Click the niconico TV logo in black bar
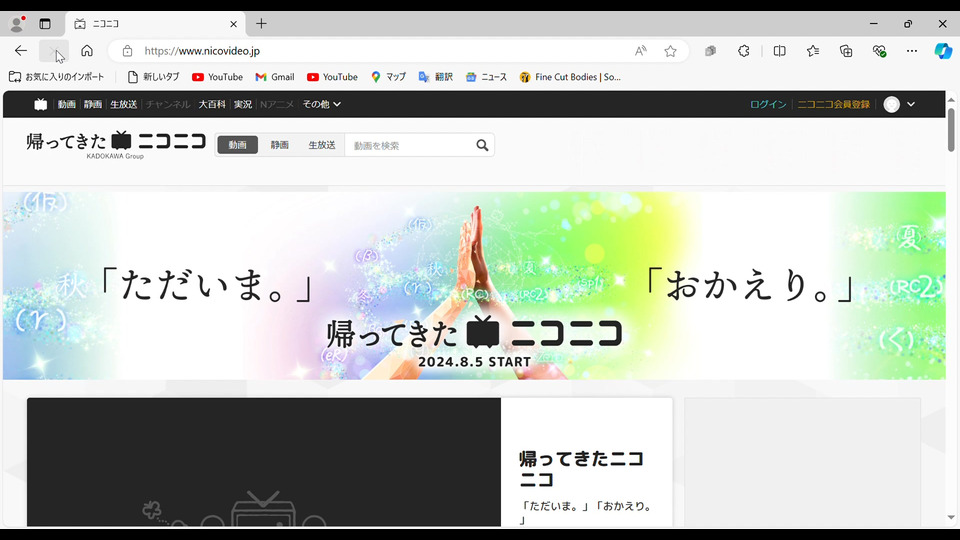The height and width of the screenshot is (540, 960). pos(40,104)
